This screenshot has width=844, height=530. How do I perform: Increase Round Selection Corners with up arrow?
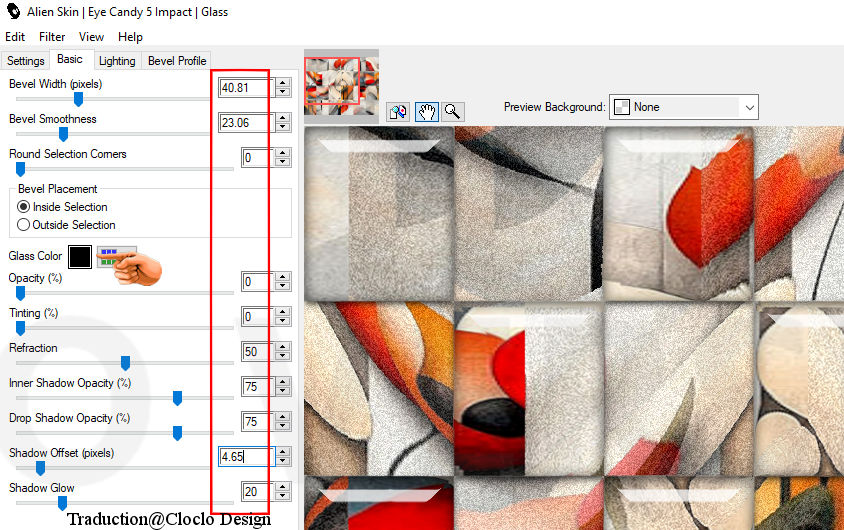tap(283, 153)
